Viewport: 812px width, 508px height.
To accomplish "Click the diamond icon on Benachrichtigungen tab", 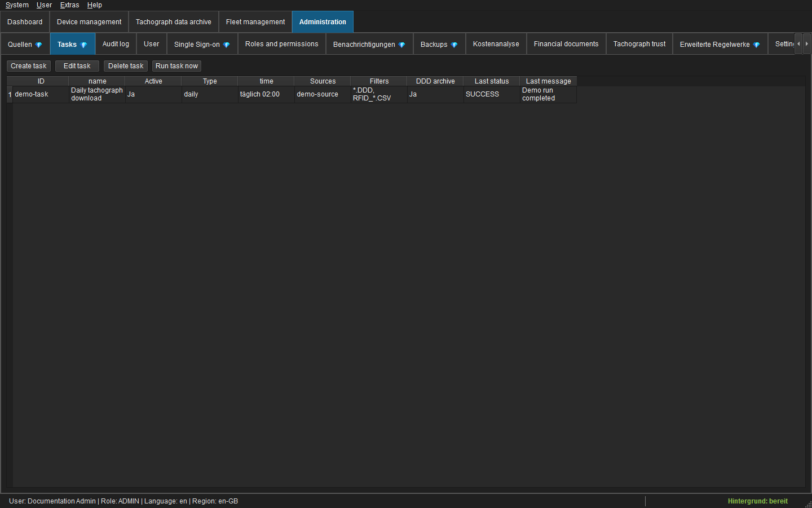I will (402, 45).
